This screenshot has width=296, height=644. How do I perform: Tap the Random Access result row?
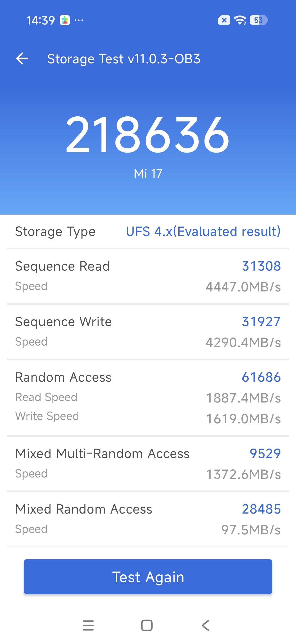point(148,397)
